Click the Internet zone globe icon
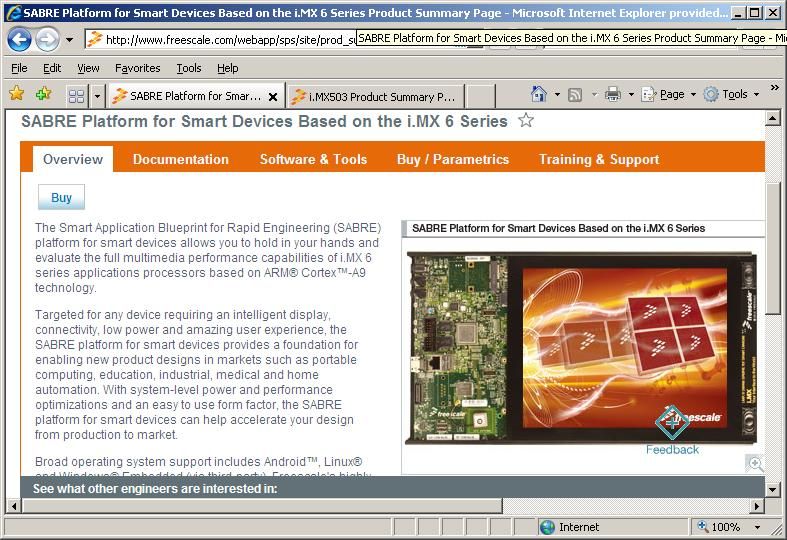 547,527
